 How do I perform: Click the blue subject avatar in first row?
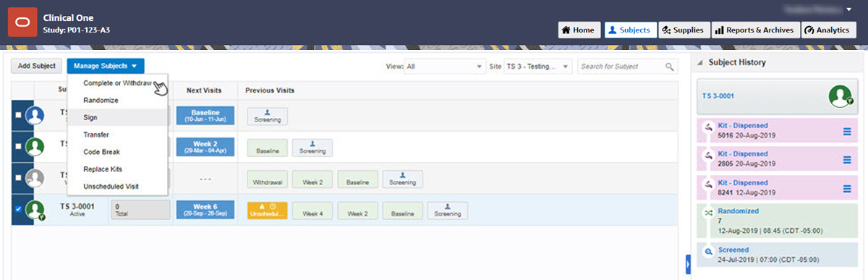pos(35,116)
